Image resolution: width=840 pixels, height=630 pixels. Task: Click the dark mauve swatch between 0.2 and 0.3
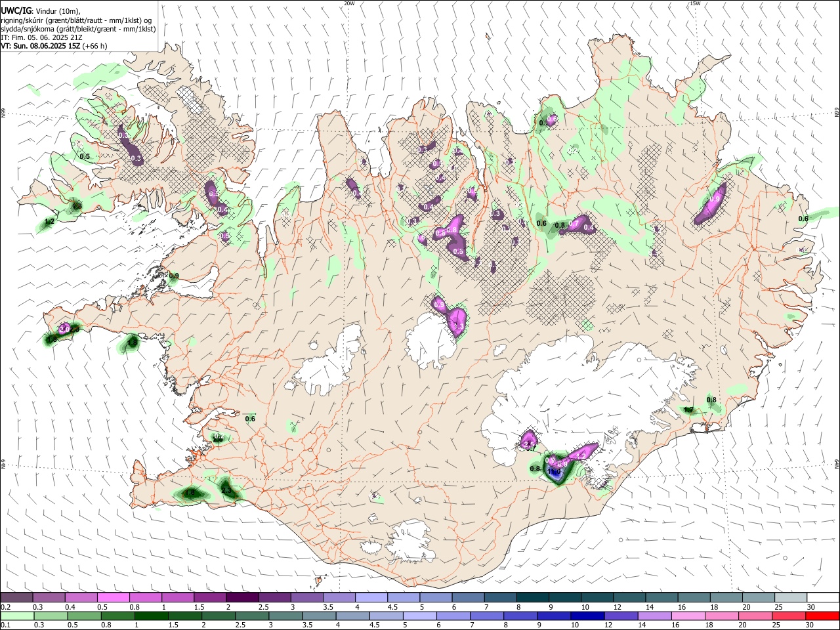pyautogui.click(x=16, y=597)
